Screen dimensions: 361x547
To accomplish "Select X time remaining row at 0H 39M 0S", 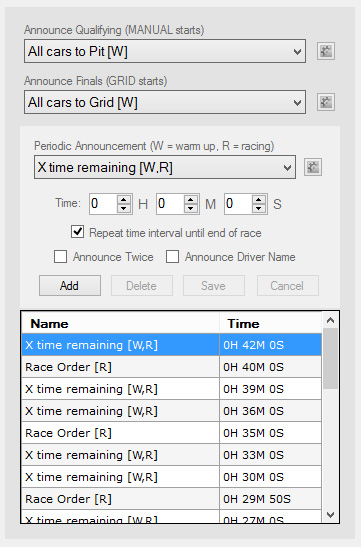I will (171, 389).
